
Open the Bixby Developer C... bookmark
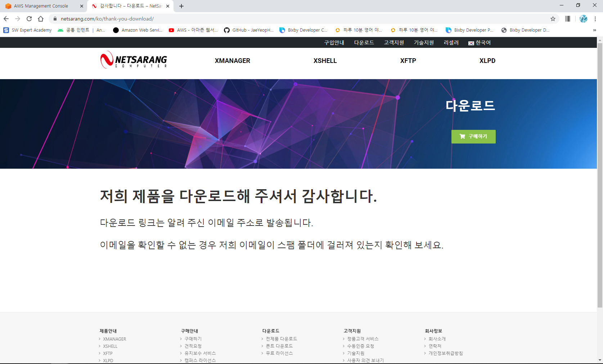click(x=303, y=30)
